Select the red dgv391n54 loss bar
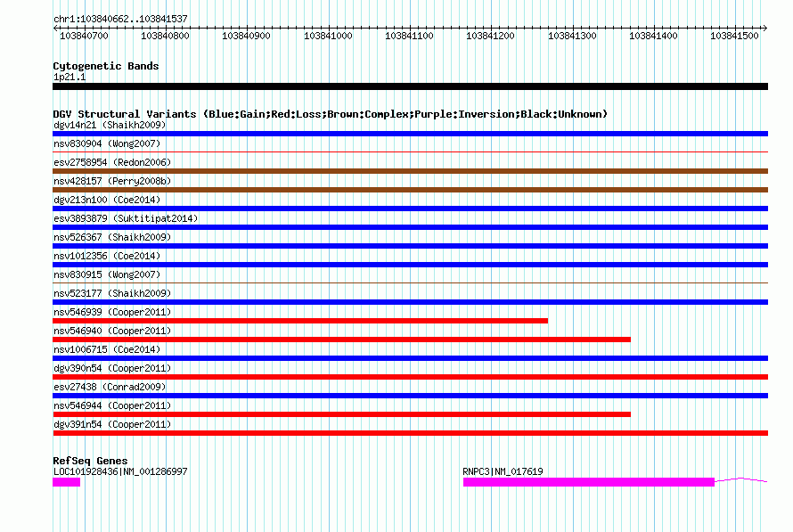This screenshot has width=793, height=532. [410, 433]
